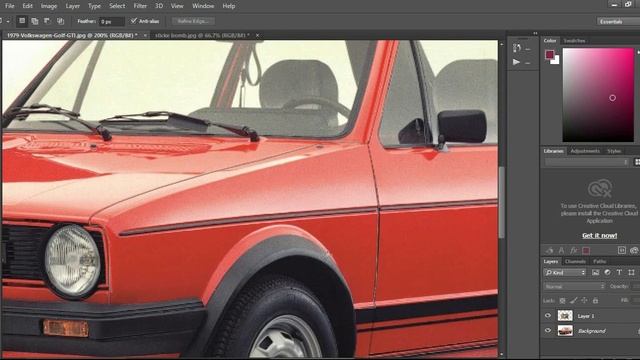Viewport: 640px width, 360px height.
Task: Close the 1979-Volkswagen-Golf-GTI.jpg tab
Action: pos(145,36)
